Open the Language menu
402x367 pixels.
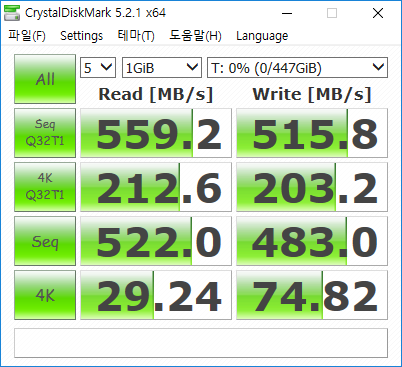click(x=262, y=36)
